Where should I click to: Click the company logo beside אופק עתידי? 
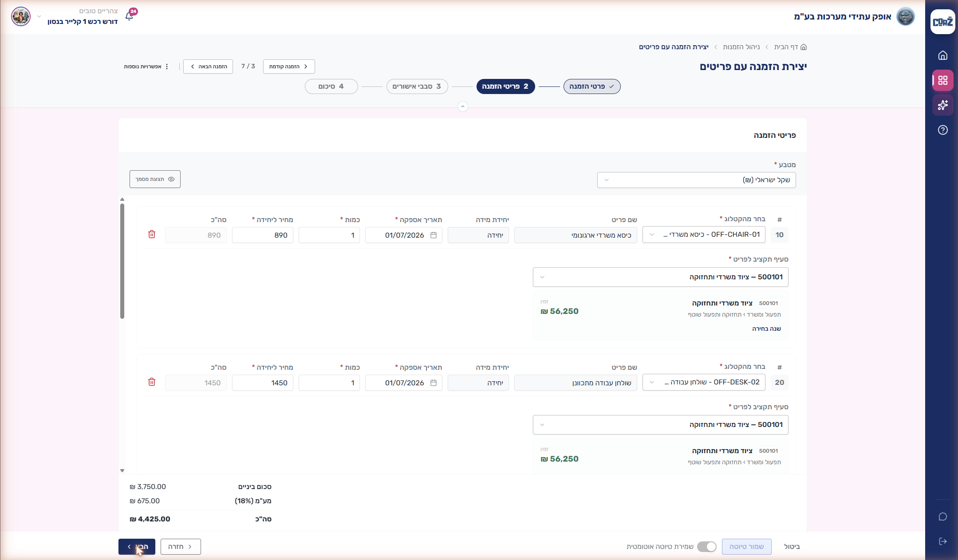[x=905, y=17]
